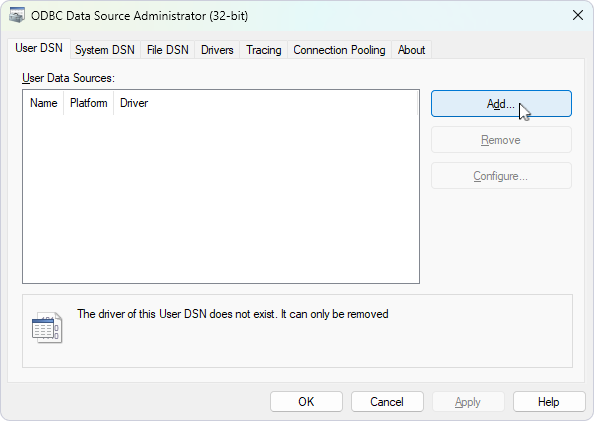This screenshot has width=594, height=421.
Task: Click the Configure... button
Action: 501,176
